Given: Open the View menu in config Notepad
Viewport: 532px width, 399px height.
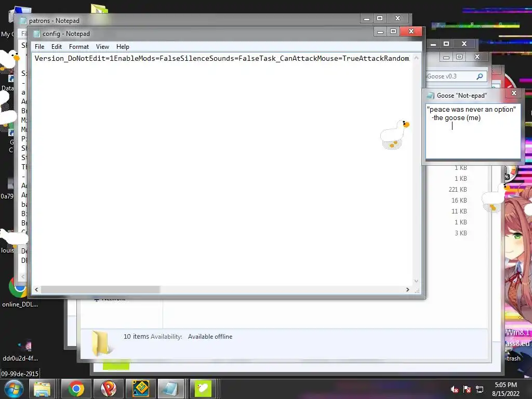Looking at the screenshot, I should point(102,46).
